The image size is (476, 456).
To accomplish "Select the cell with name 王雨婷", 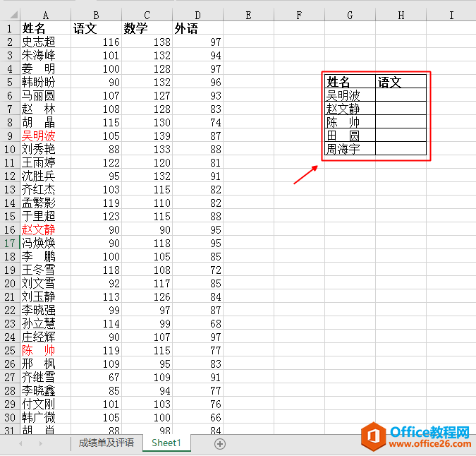I will (x=46, y=162).
